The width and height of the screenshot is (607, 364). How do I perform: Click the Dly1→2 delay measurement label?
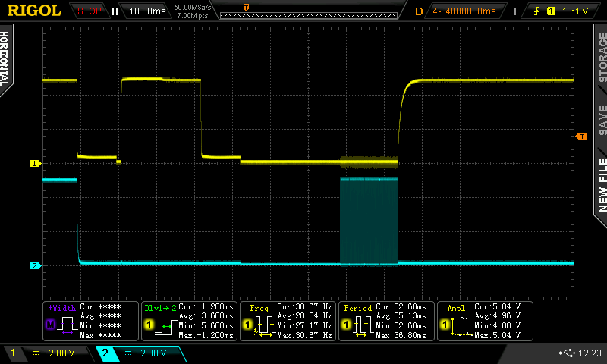point(160,308)
